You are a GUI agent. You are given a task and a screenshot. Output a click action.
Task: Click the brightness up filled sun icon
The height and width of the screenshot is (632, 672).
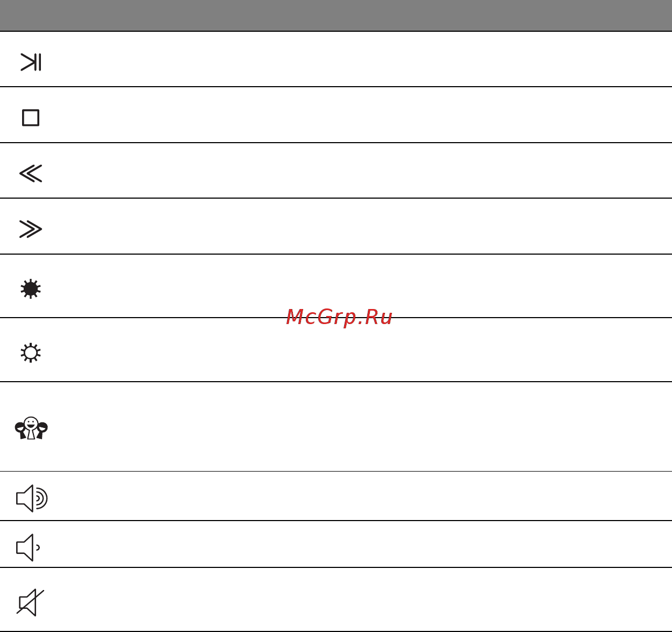[31, 289]
